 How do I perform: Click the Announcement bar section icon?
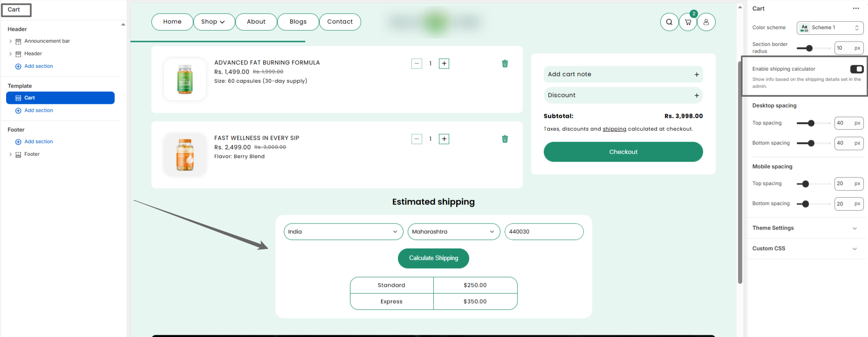click(x=18, y=41)
